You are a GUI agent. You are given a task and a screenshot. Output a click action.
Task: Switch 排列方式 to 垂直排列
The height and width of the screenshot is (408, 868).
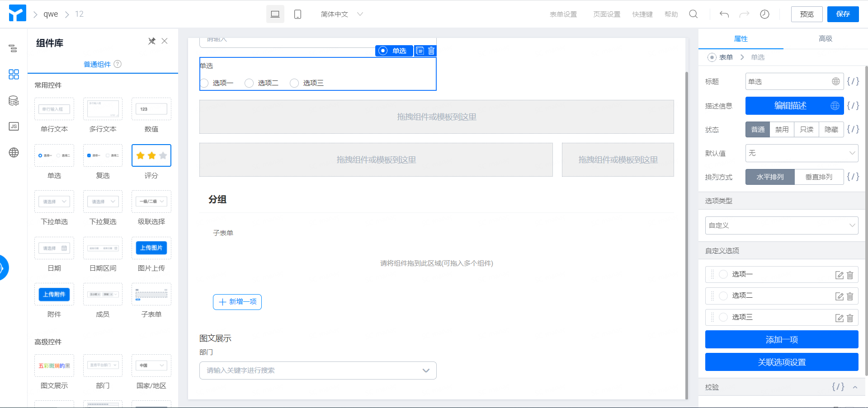(819, 177)
